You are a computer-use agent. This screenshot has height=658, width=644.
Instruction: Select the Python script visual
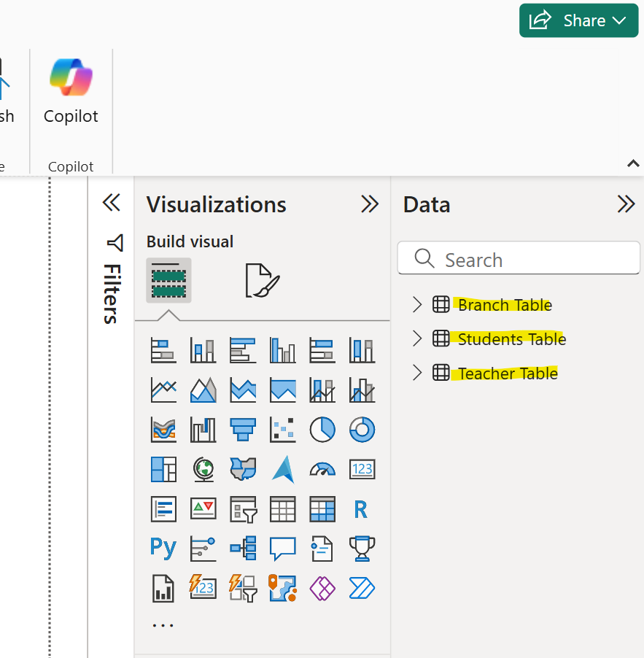pyautogui.click(x=163, y=549)
